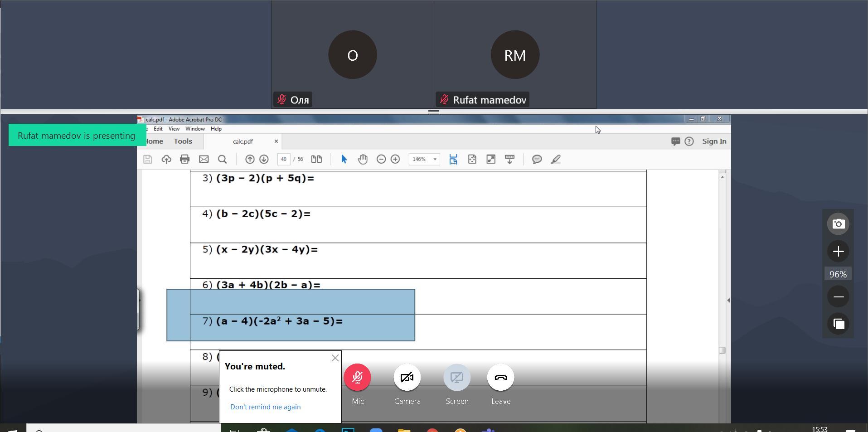Viewport: 868px width, 432px height.
Task: Enter full screen mode icon
Action: click(x=491, y=159)
